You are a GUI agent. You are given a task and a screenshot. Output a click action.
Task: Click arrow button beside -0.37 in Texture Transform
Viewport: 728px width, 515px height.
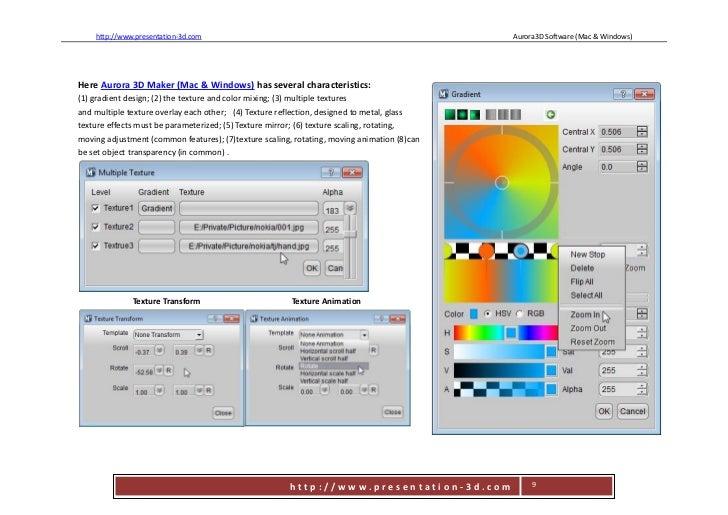click(159, 350)
